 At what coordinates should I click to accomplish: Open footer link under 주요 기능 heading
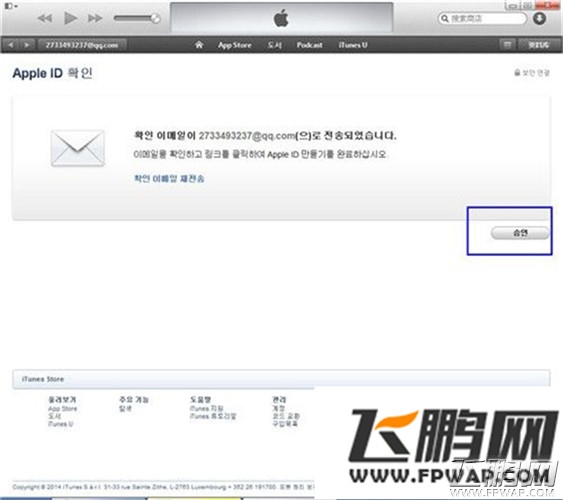tap(125, 408)
